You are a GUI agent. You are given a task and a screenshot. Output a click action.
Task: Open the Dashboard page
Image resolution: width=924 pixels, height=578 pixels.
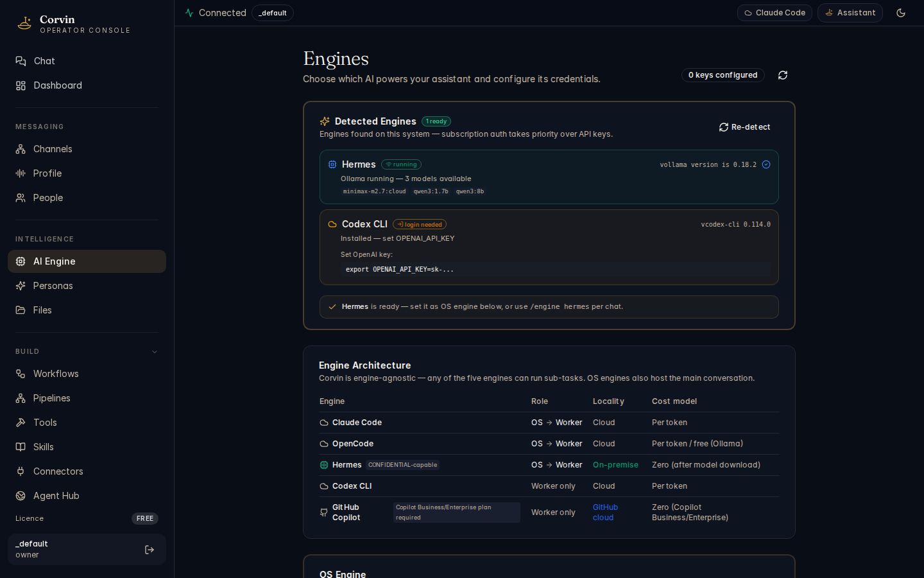tap(87, 85)
